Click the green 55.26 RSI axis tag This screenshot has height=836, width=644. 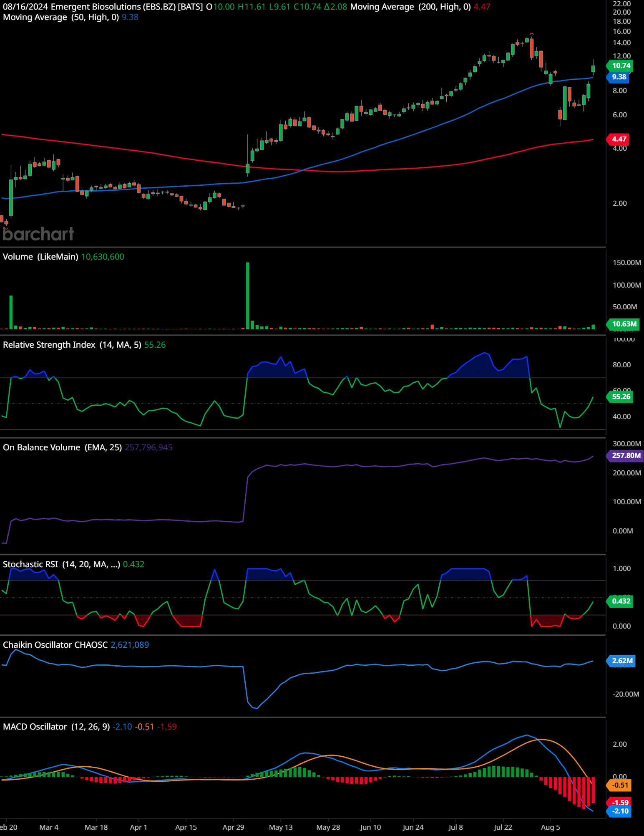(x=620, y=397)
